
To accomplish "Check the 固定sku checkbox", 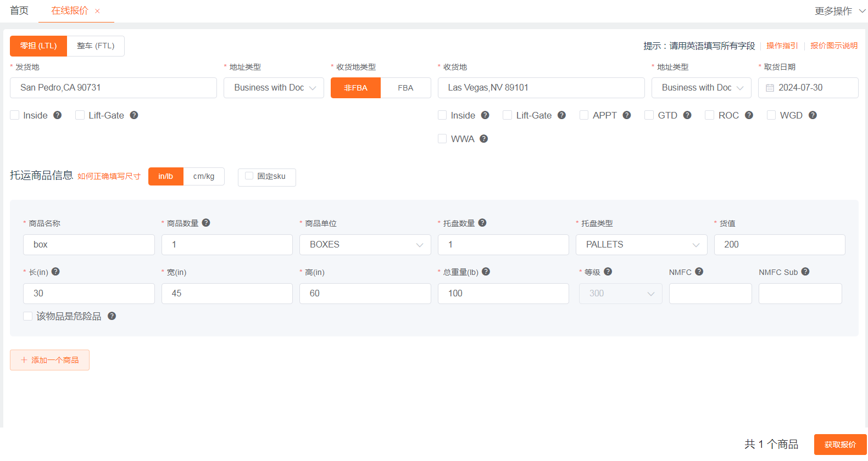I will click(x=249, y=176).
